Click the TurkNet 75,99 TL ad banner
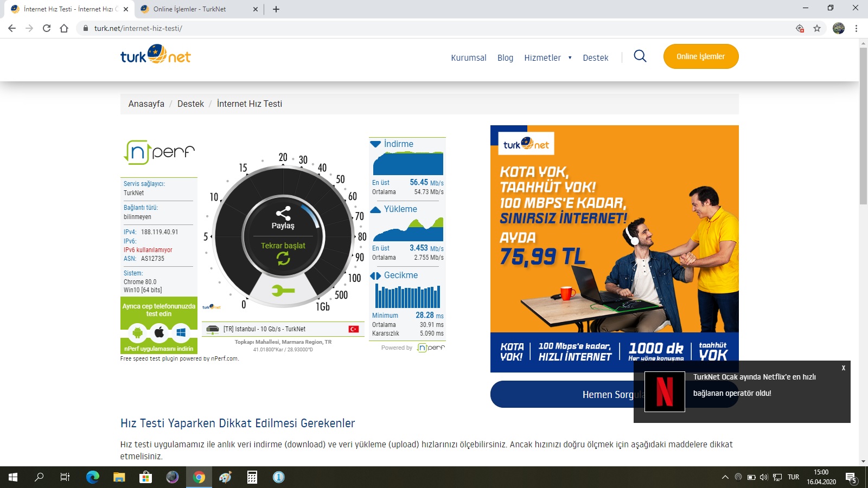 pyautogui.click(x=615, y=249)
